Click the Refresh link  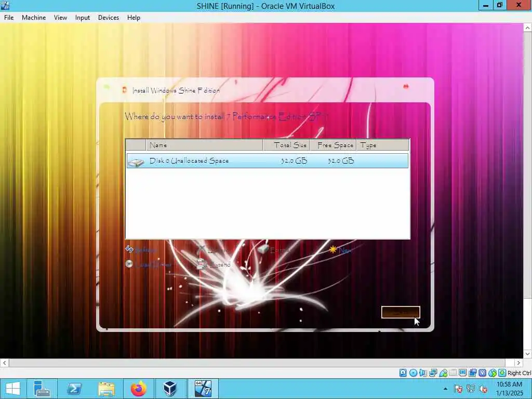[141, 250]
